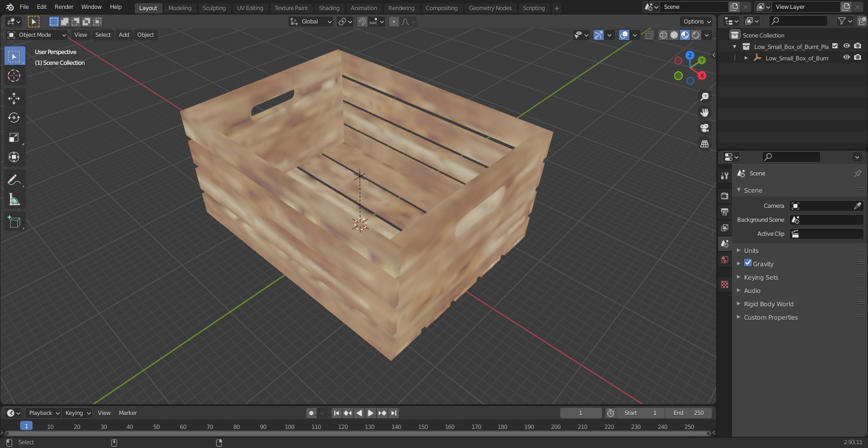This screenshot has height=448, width=868.
Task: Jump to the timeline end frame
Action: [x=394, y=413]
